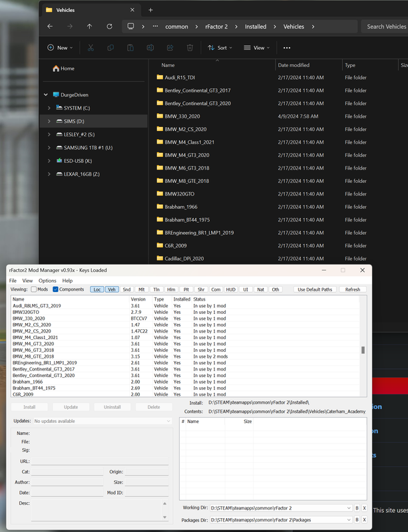Click the Version column header
The height and width of the screenshot is (532, 408).
(x=140, y=299)
